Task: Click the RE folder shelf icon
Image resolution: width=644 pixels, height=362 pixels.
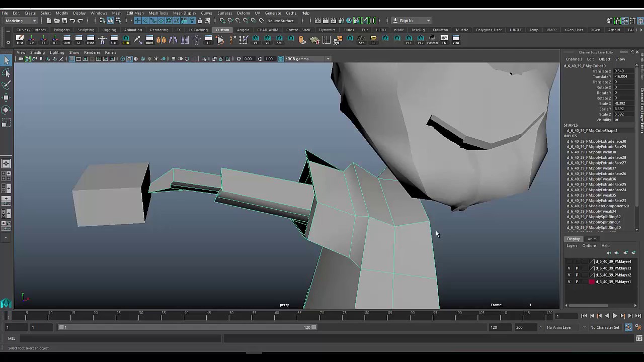Action: [373, 39]
